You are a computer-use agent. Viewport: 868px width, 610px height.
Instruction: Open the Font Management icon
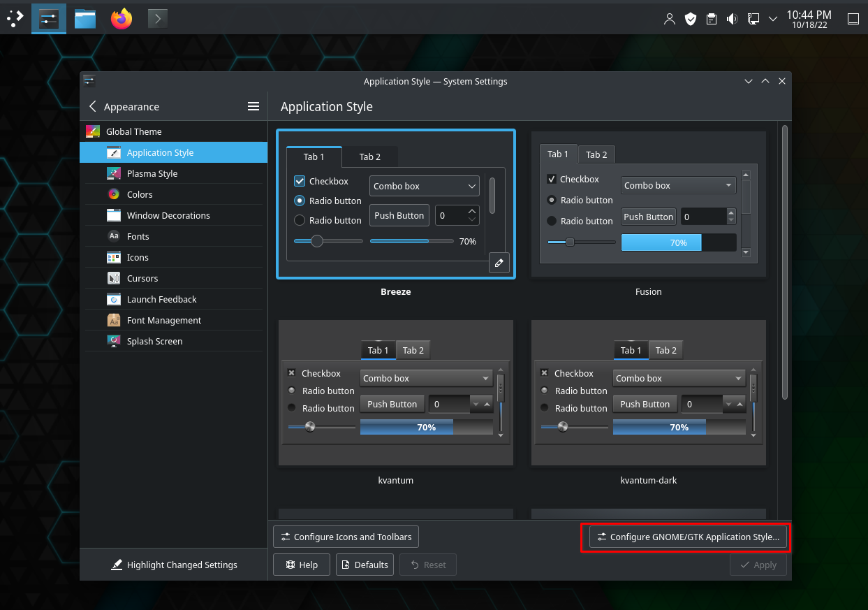click(x=114, y=320)
